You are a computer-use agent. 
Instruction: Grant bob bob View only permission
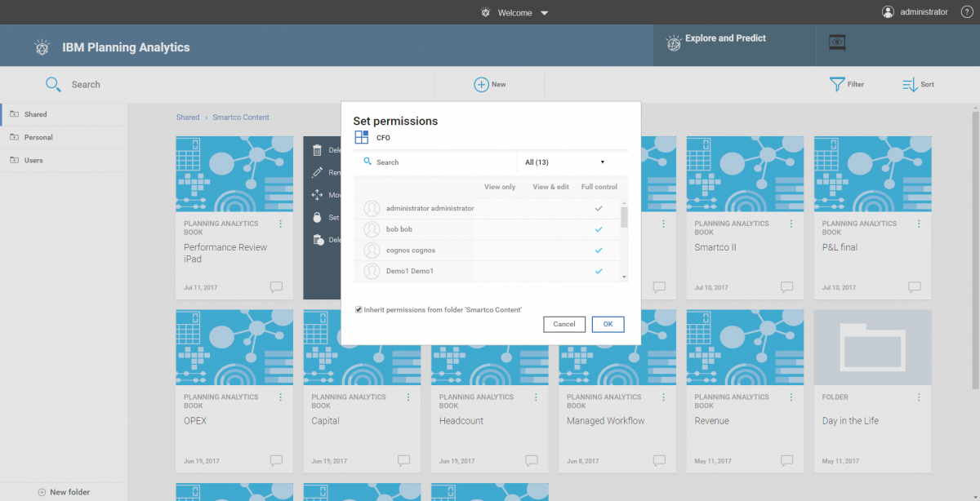tap(500, 230)
